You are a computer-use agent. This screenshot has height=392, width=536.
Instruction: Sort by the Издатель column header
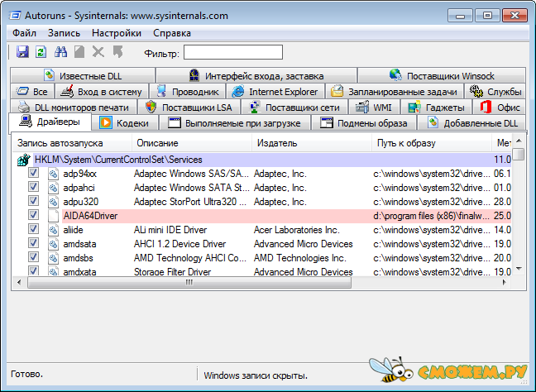312,143
